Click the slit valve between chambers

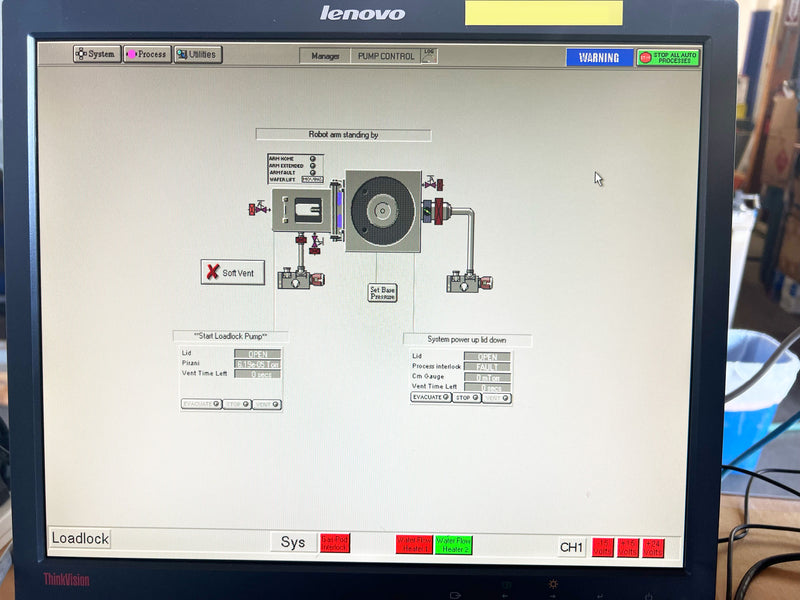click(337, 210)
